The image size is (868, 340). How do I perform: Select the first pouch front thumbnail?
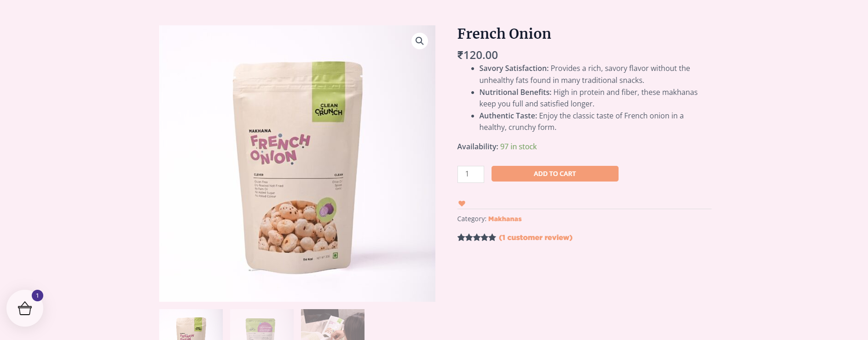(191, 325)
